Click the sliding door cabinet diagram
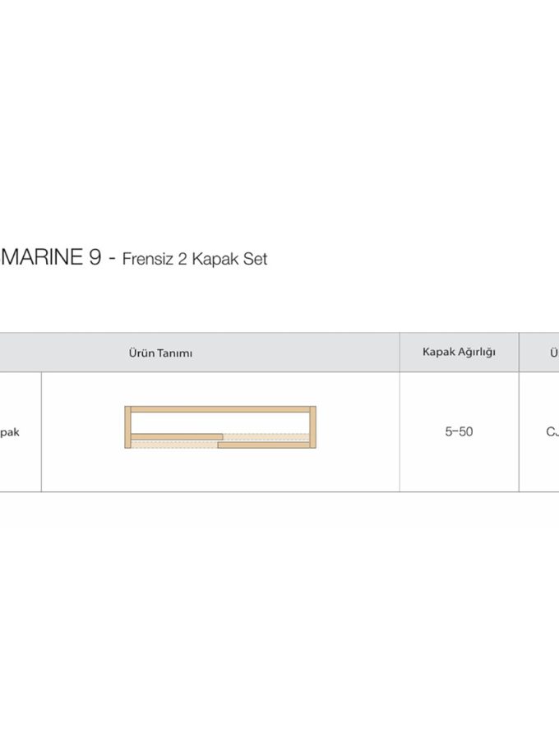This screenshot has width=559, height=756. [x=219, y=427]
